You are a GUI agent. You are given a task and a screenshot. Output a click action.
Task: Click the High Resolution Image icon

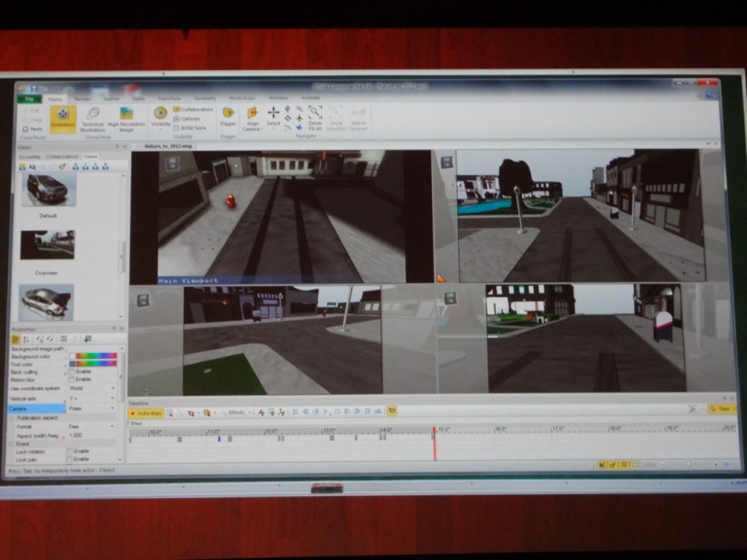126,114
